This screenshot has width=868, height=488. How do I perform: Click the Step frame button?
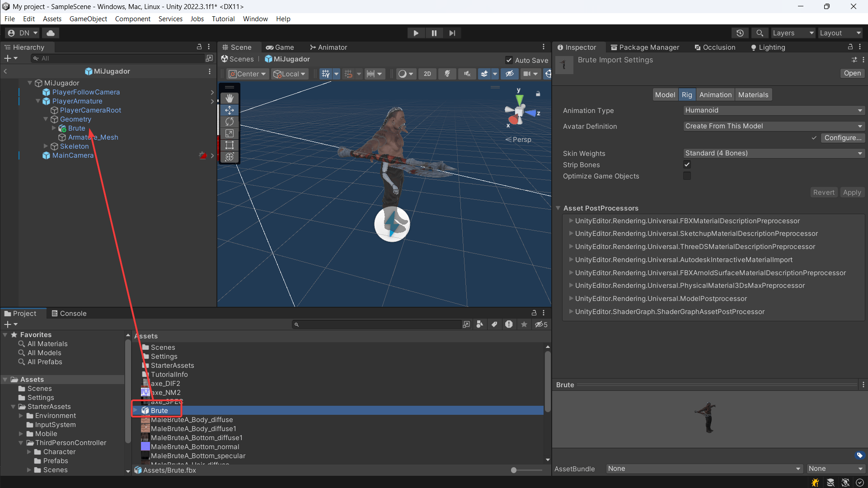coord(452,33)
